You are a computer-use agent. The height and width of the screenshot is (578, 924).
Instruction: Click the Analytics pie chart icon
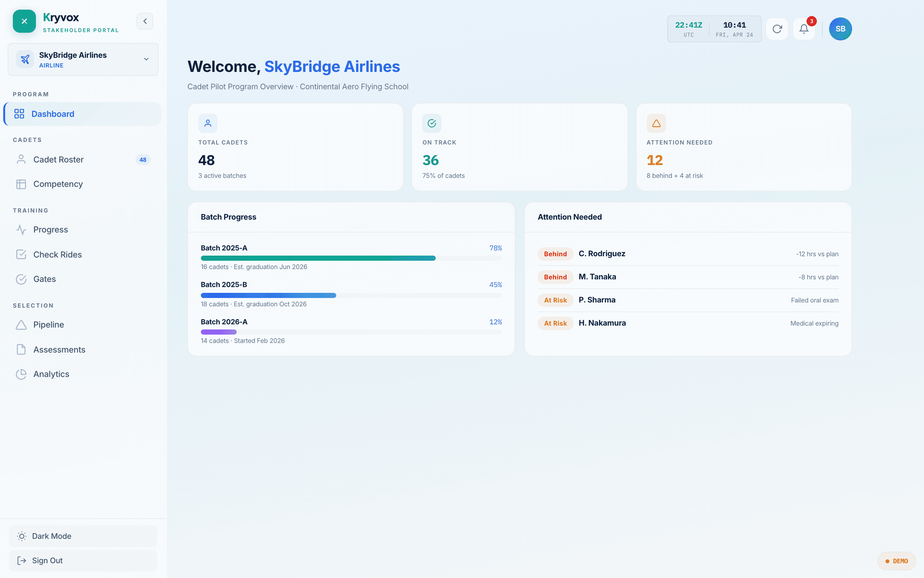[21, 374]
